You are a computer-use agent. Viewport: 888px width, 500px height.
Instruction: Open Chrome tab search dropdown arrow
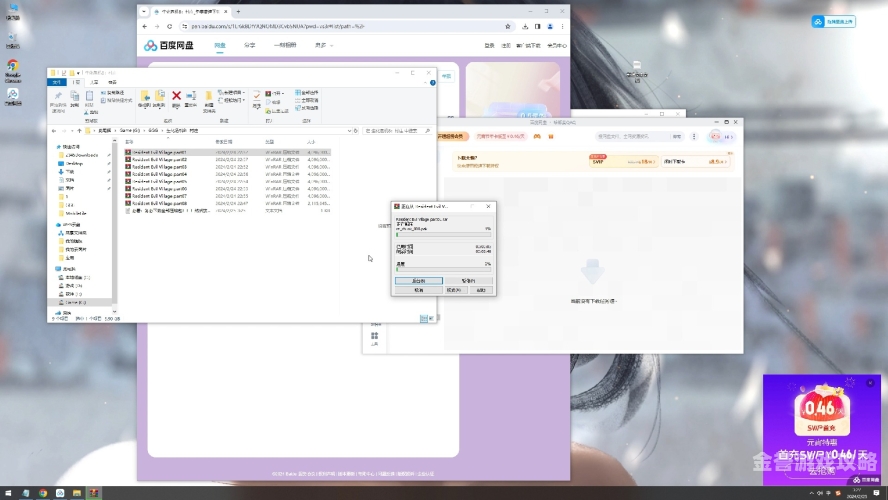144,11
